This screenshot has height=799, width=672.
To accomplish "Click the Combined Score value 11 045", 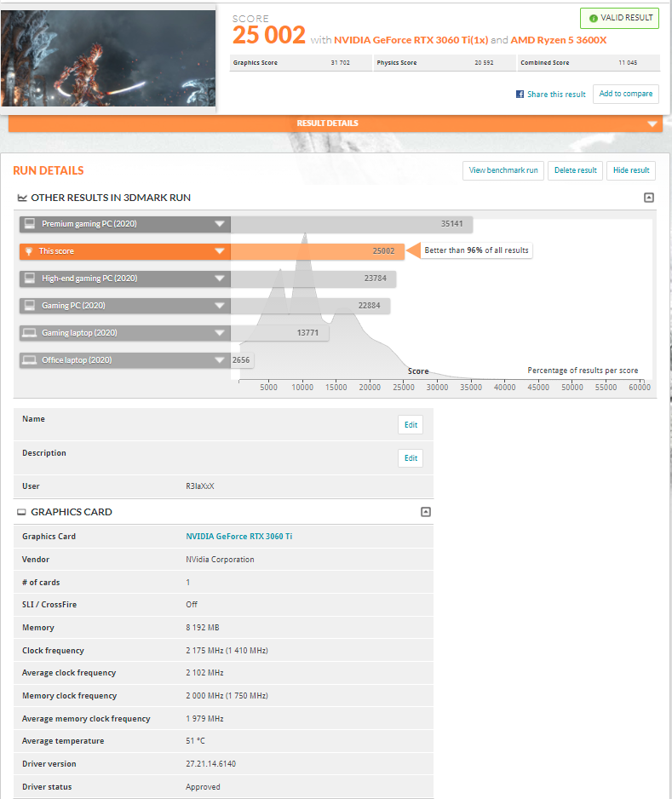I will [628, 63].
